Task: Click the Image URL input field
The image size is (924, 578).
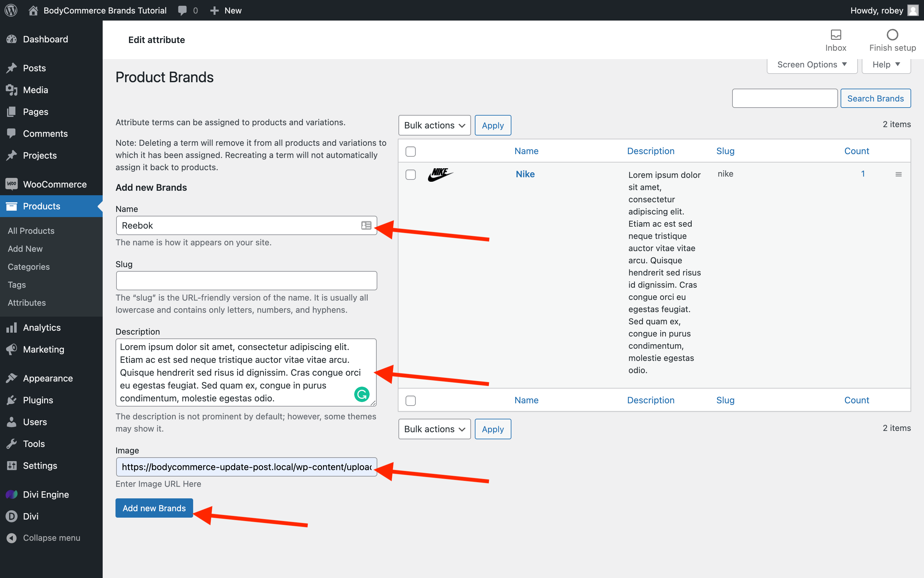Action: click(x=247, y=467)
